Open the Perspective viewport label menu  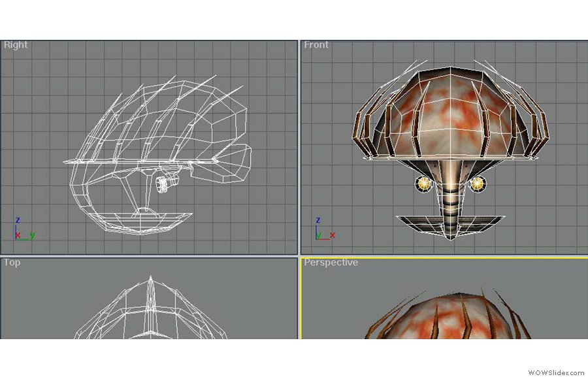(x=331, y=262)
